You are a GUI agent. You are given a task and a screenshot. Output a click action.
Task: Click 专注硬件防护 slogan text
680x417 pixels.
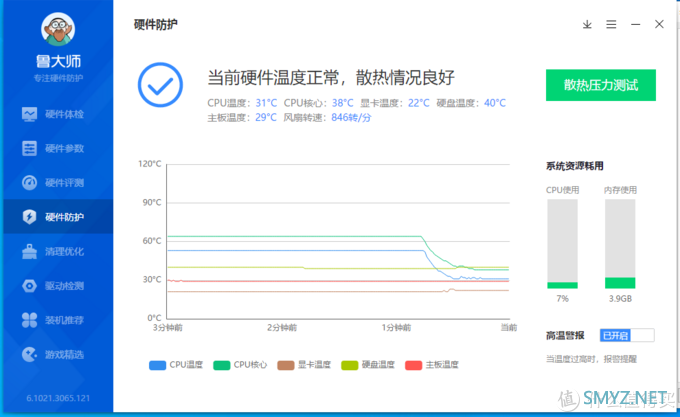pyautogui.click(x=58, y=78)
